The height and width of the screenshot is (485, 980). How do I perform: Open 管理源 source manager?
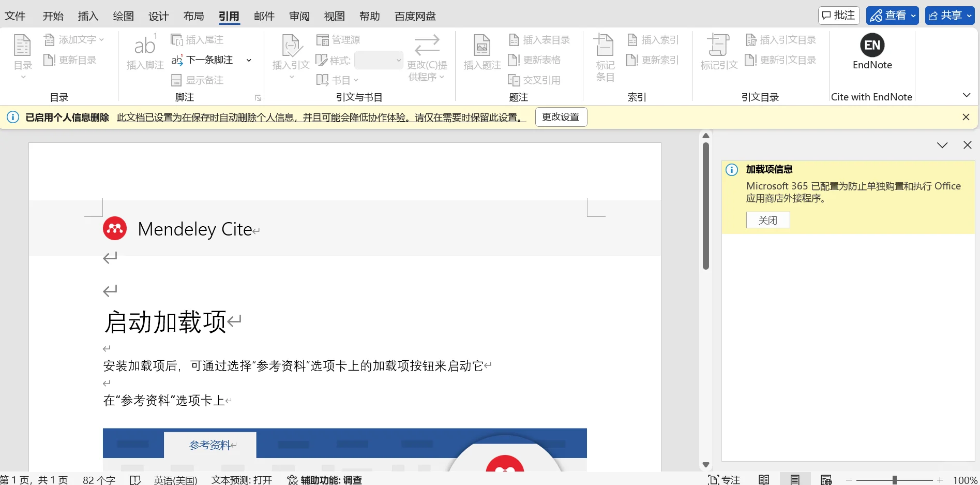338,40
